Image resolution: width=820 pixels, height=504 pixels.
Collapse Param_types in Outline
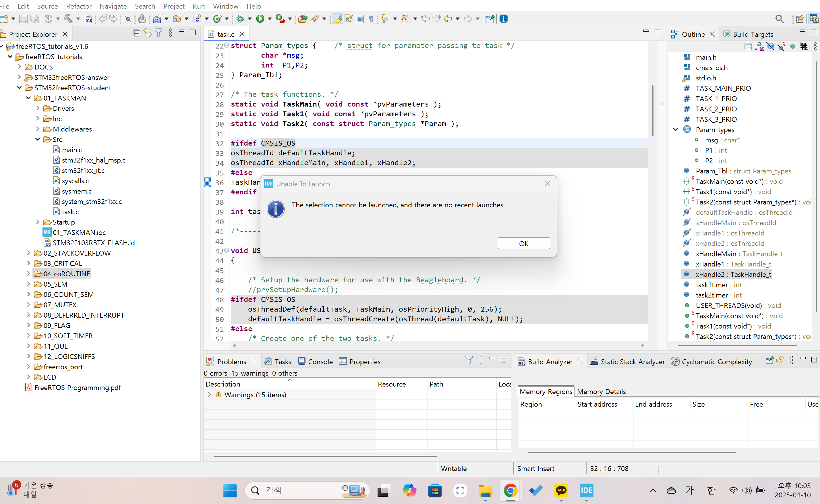click(675, 129)
